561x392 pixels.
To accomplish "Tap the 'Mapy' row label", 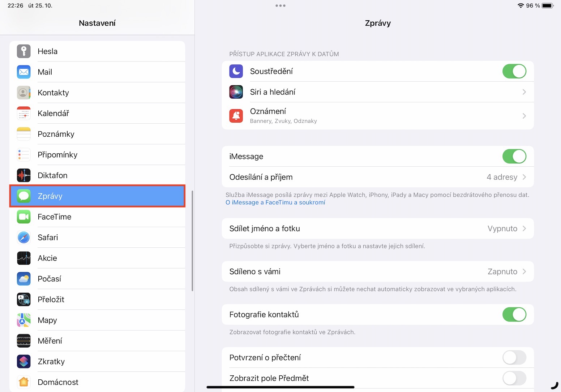I will [x=47, y=320].
